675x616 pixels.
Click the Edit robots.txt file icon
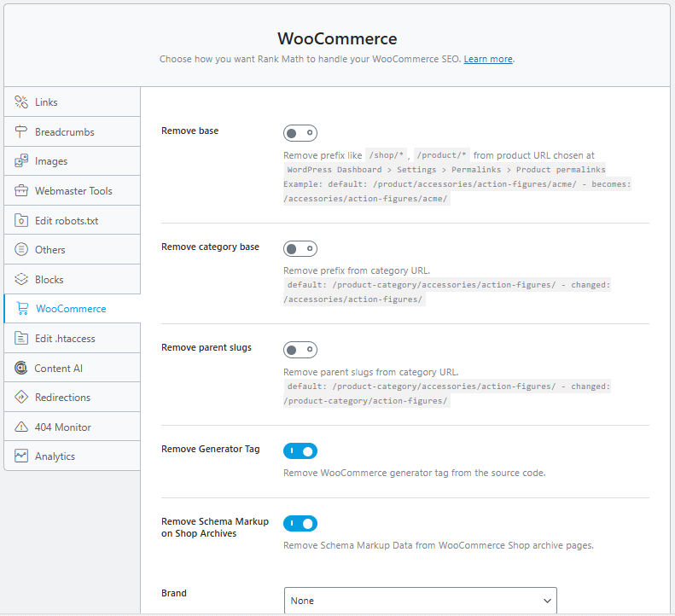pos(21,220)
